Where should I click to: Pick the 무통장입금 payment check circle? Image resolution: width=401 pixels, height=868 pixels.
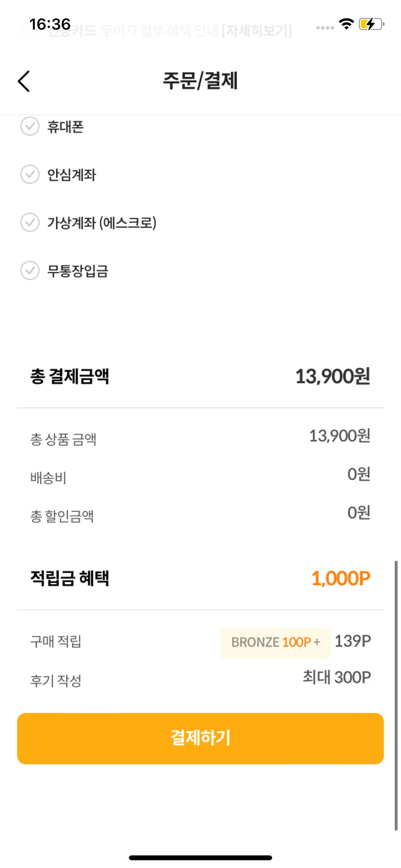[30, 270]
